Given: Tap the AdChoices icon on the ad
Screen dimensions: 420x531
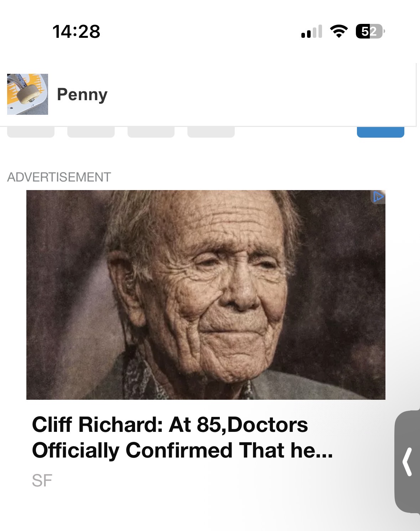Looking at the screenshot, I should pyautogui.click(x=378, y=196).
